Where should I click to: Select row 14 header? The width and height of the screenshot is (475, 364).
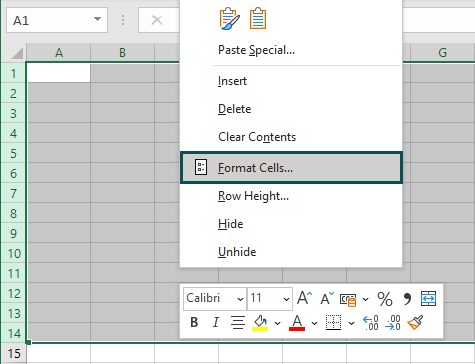coord(13,333)
